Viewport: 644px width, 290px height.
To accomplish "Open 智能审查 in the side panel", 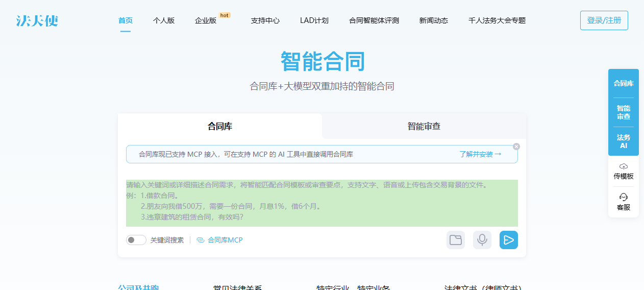I will tap(624, 112).
